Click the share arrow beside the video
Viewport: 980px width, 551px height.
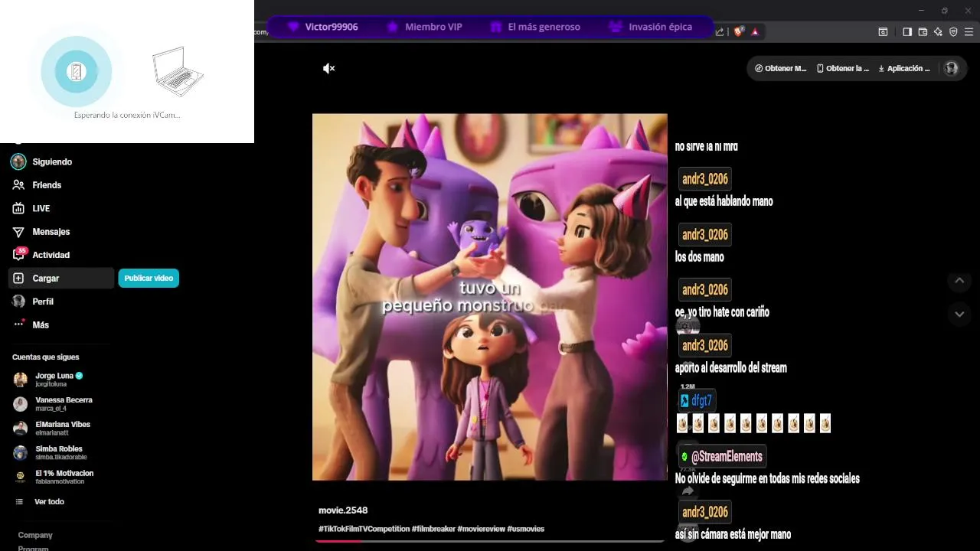coord(688,491)
